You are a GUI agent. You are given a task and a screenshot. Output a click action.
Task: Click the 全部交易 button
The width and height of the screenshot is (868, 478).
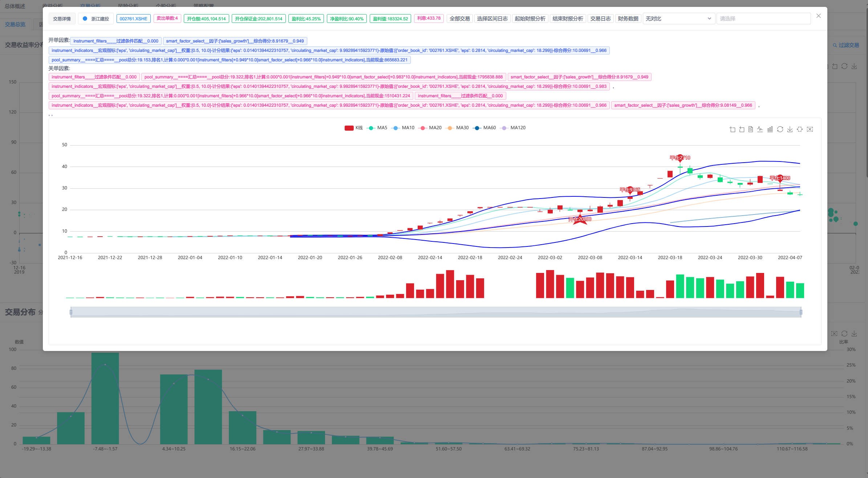pyautogui.click(x=459, y=19)
